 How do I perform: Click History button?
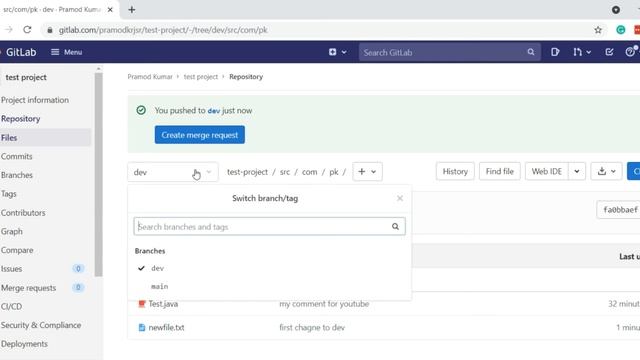point(455,171)
